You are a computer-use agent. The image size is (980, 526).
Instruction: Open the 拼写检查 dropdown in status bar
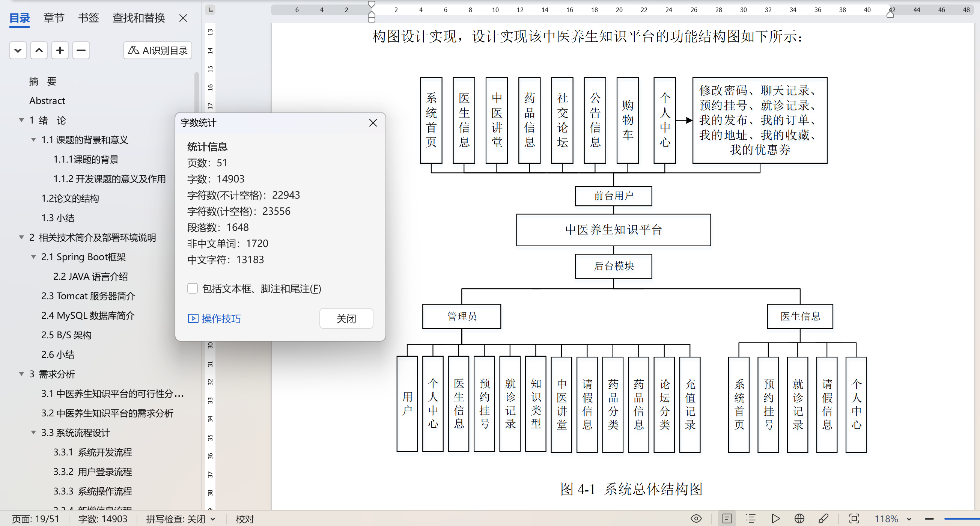point(213,519)
